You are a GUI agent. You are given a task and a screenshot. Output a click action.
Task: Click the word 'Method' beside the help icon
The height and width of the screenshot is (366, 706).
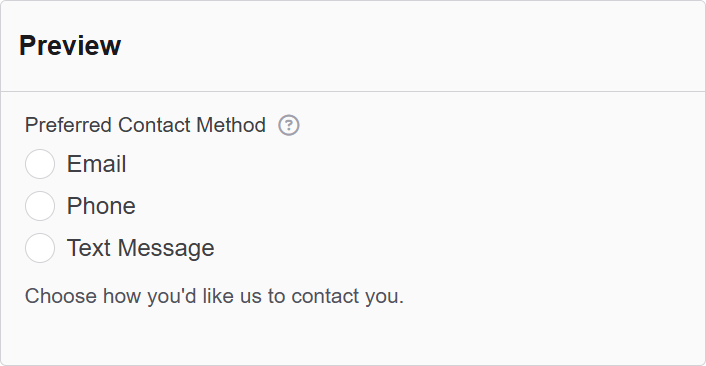coord(231,125)
